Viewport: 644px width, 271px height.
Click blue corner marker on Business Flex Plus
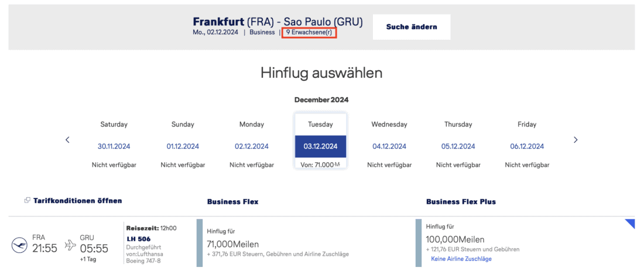pos(629,224)
